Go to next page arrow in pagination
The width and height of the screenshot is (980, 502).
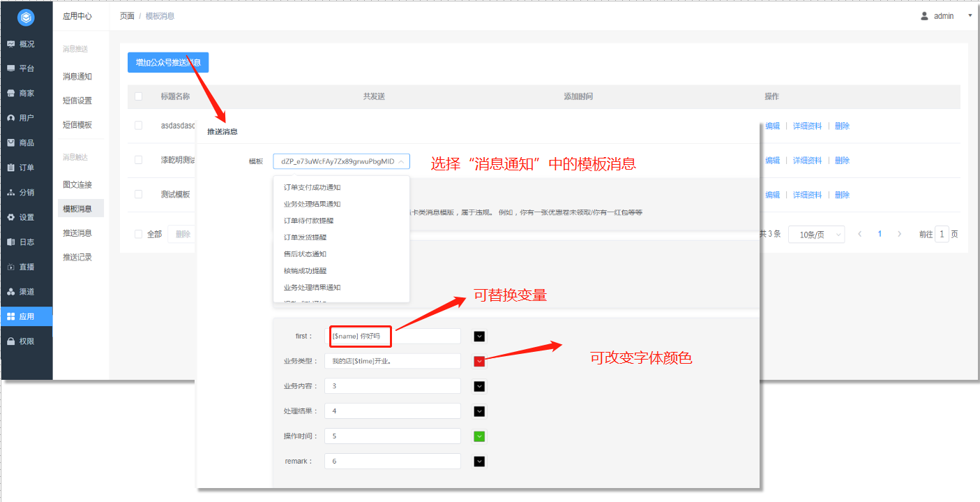click(900, 234)
